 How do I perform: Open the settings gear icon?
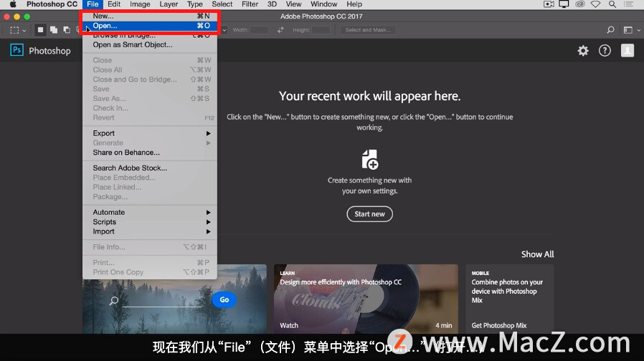pos(583,50)
